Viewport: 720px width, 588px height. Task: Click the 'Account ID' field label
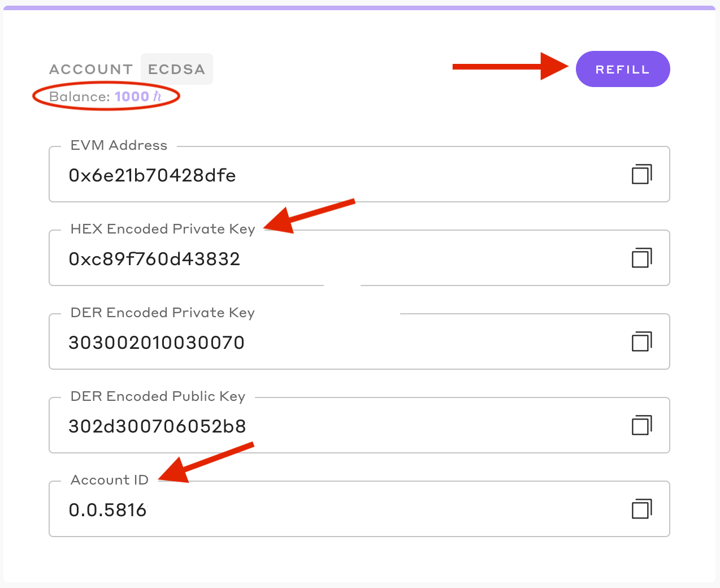point(110,480)
